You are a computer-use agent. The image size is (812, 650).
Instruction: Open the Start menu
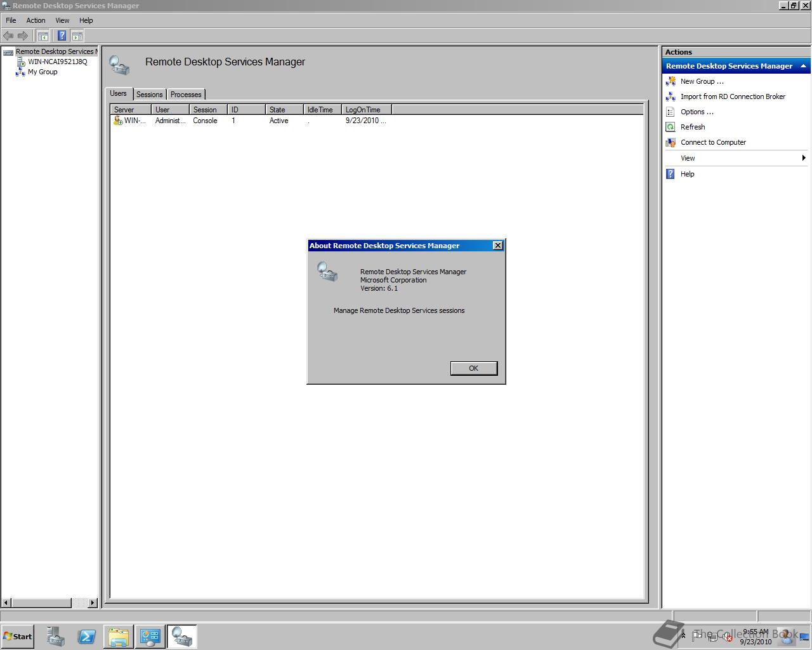click(x=18, y=637)
